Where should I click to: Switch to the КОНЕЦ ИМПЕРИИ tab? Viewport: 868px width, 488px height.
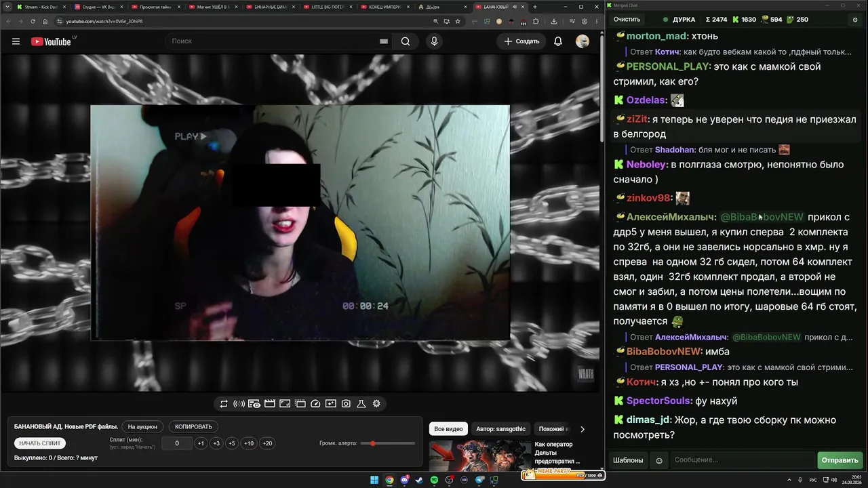click(385, 7)
